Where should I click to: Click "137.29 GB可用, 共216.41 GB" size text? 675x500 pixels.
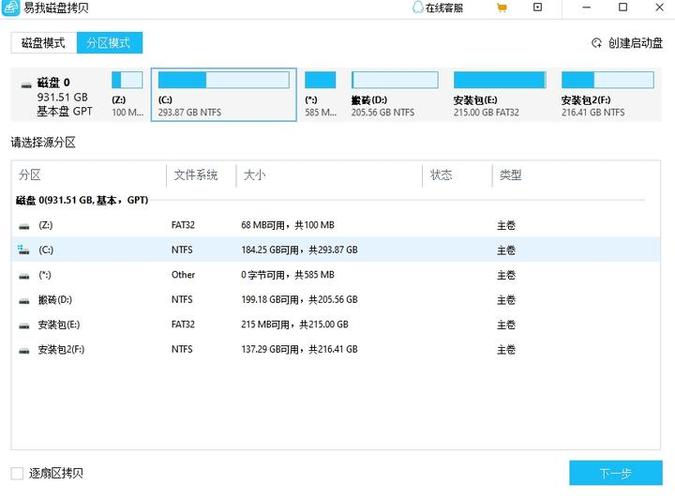coord(299,350)
